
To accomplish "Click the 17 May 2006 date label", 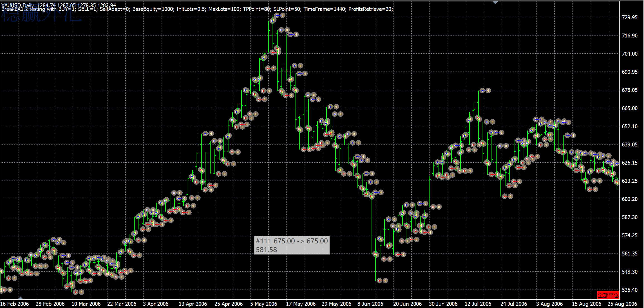I will coord(301,304).
